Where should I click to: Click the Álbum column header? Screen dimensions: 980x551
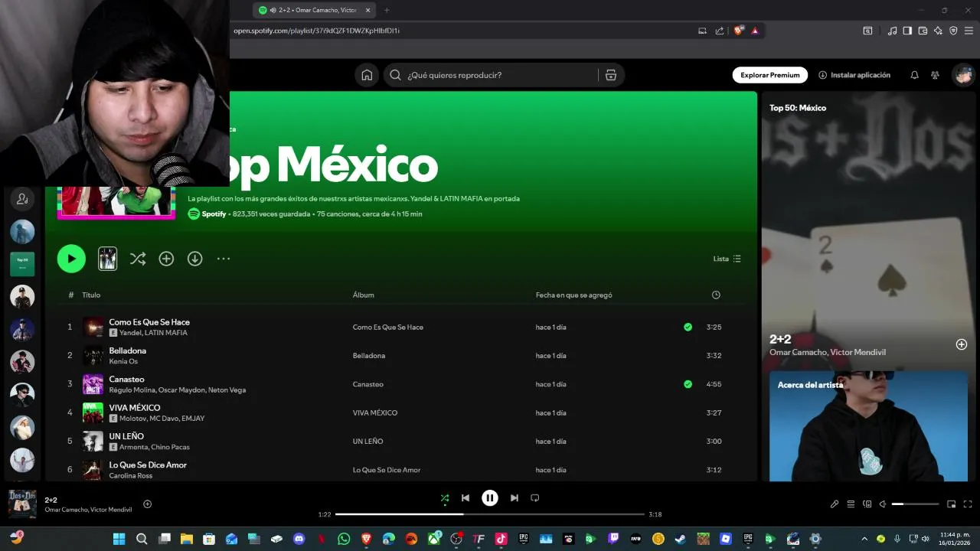point(364,295)
